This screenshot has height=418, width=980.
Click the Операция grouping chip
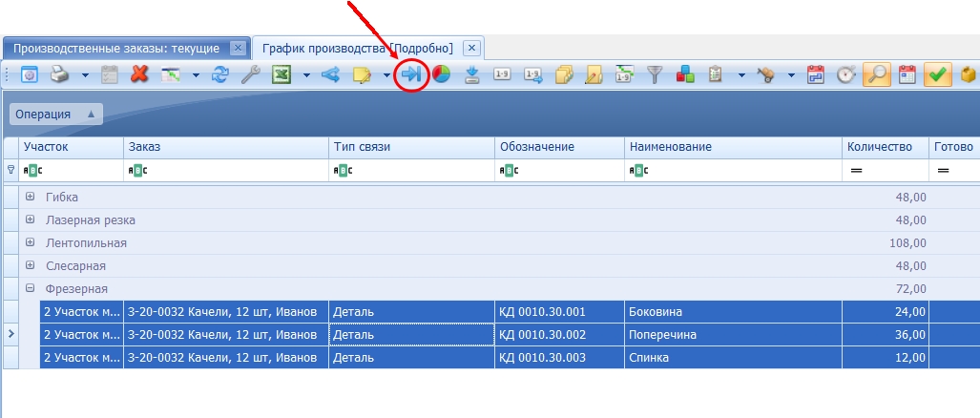55,114
